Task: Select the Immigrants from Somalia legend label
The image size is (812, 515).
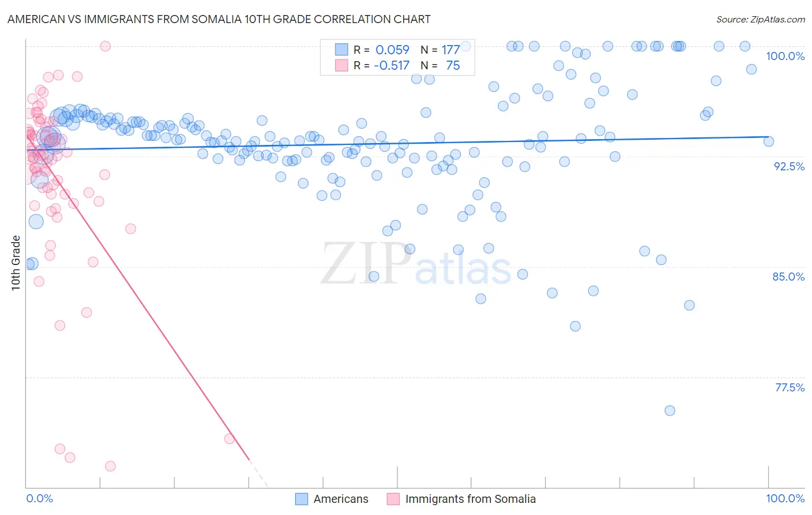Action: pos(471,499)
